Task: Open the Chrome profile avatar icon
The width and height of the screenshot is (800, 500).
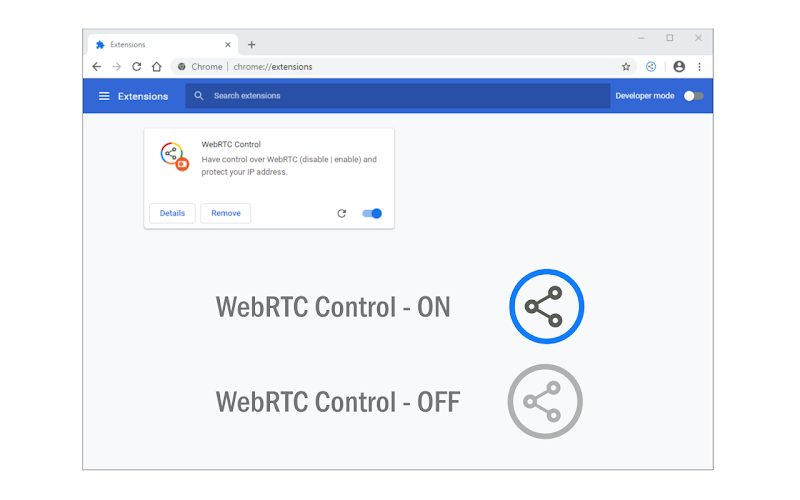Action: (679, 66)
